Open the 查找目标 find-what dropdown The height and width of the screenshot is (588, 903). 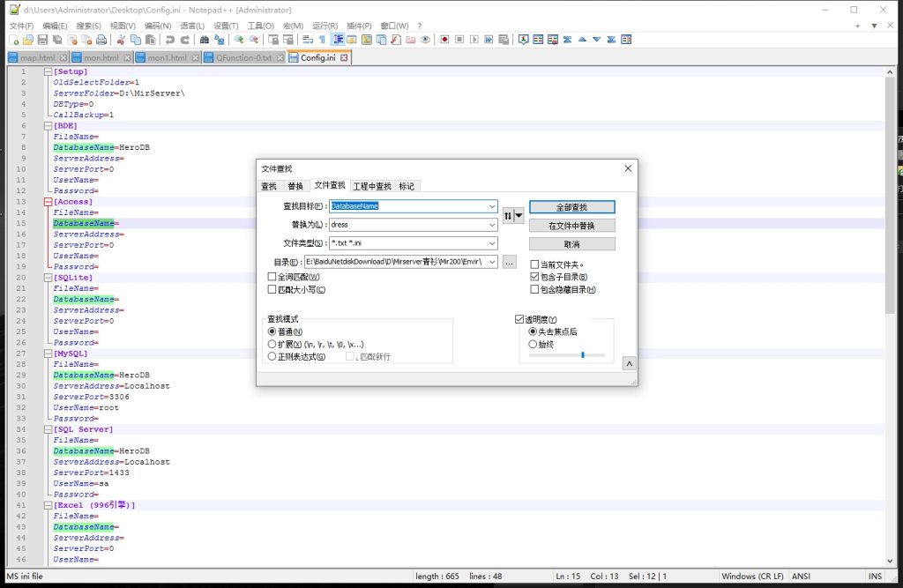pos(492,206)
